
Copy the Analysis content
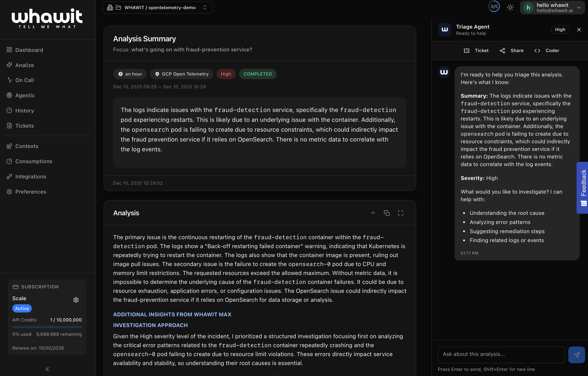pyautogui.click(x=387, y=213)
